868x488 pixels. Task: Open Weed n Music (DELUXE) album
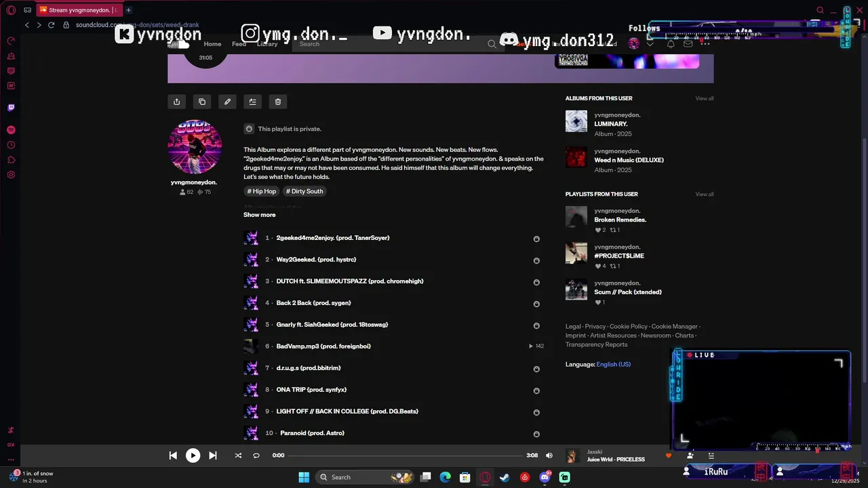[629, 160]
